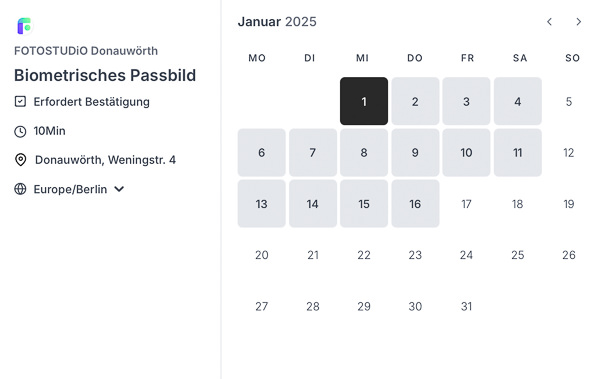Click the clock icon beside 10Min
This screenshot has width=600, height=379.
pos(20,131)
